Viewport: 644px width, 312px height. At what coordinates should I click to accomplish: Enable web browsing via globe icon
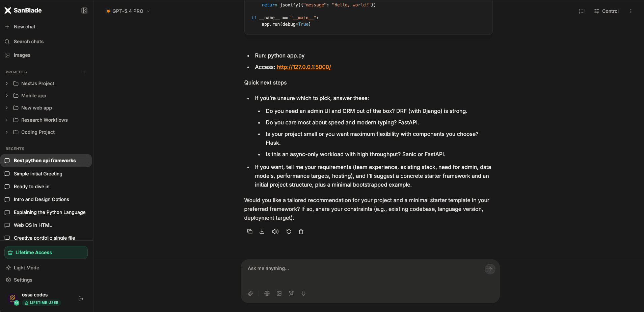point(267,293)
